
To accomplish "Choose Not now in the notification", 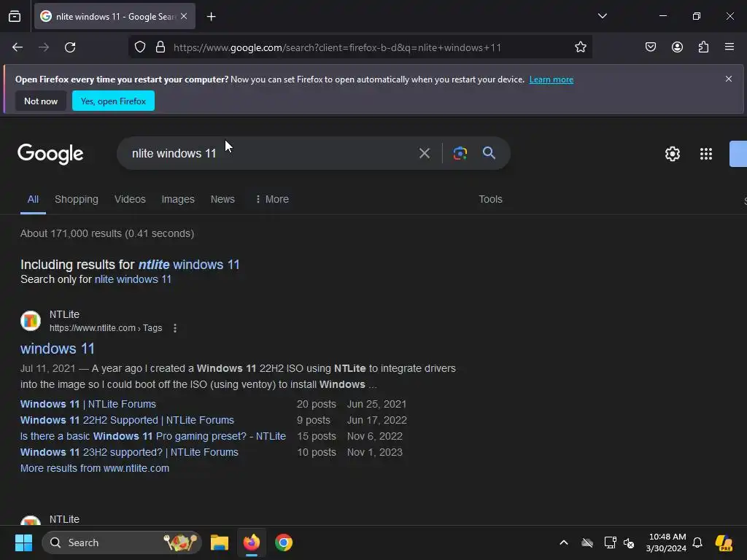I will (41, 101).
